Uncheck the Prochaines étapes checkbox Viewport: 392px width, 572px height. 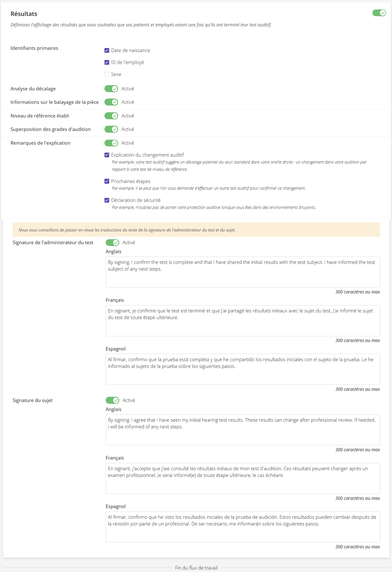[x=107, y=181]
